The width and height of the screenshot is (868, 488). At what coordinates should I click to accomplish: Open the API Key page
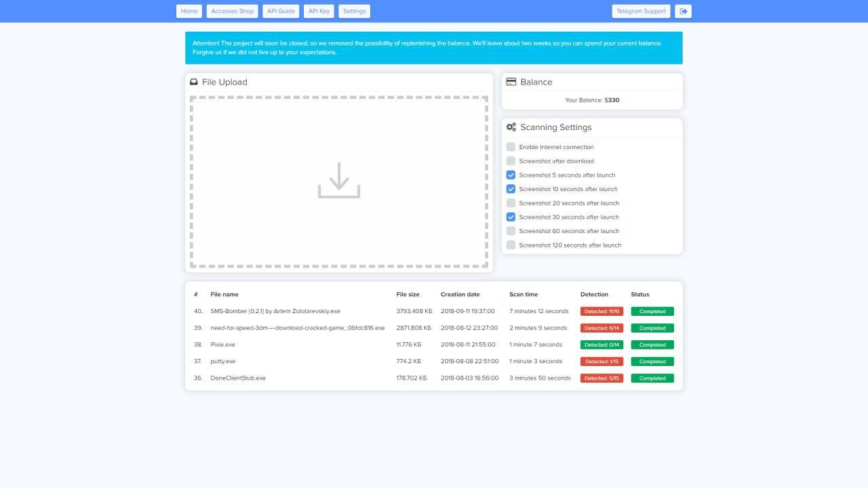click(319, 12)
